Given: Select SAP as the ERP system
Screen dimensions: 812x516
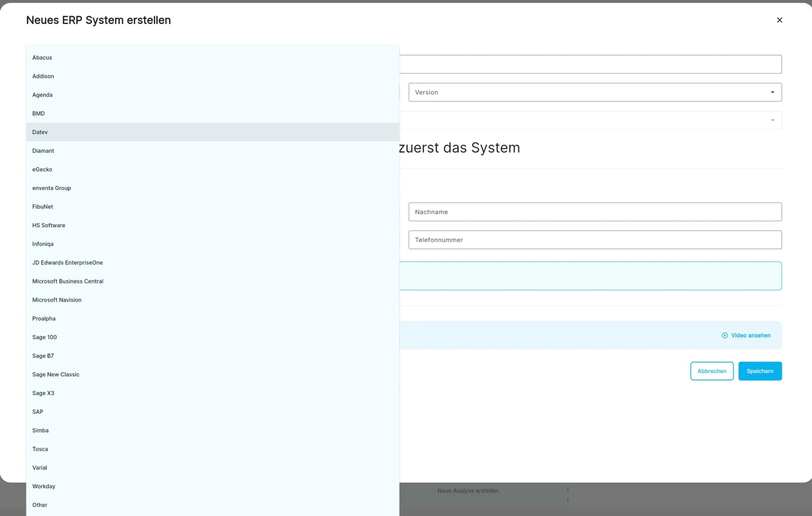Looking at the screenshot, I should [213, 411].
